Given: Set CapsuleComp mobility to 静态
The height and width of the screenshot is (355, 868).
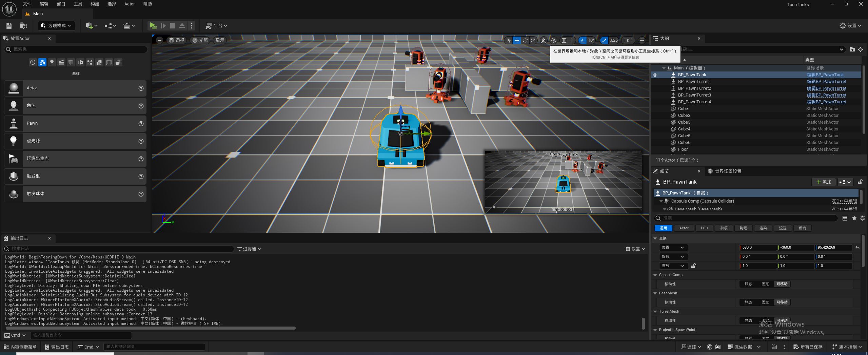Looking at the screenshot, I should pyautogui.click(x=748, y=284).
